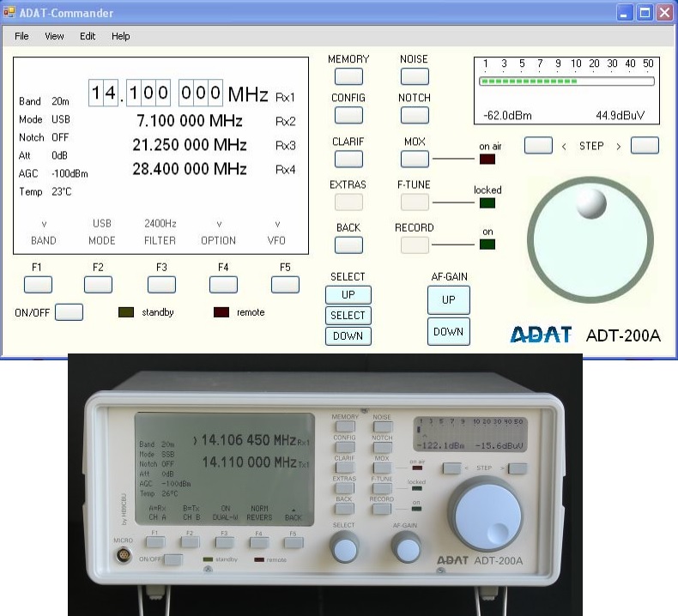Click the Mode USB status line
Screen dimensions: 678x616
click(x=45, y=119)
